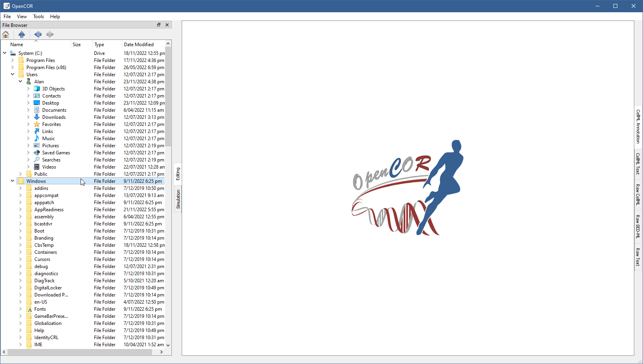Sort files by Type column header
Viewport: 643px width, 364px height.
tap(99, 45)
